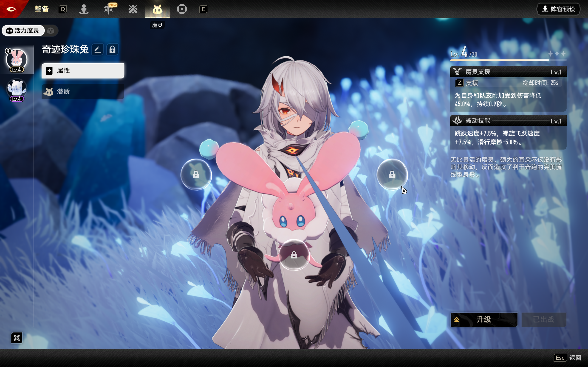Viewport: 588px width, 367px height.
Task: Expand the 魔灵支援 skill panel header
Action: point(508,72)
